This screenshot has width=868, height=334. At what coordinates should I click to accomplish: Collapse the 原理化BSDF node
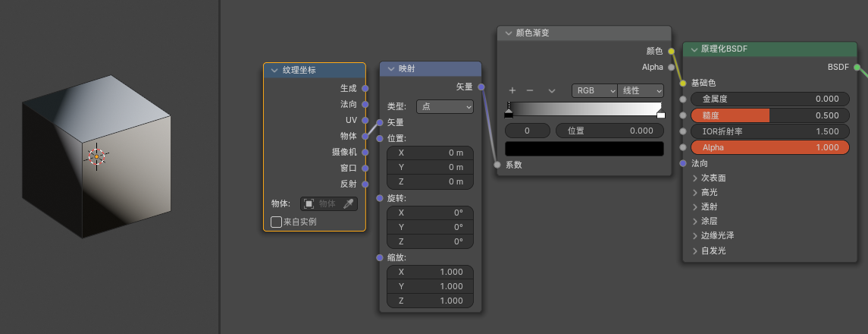[x=693, y=49]
